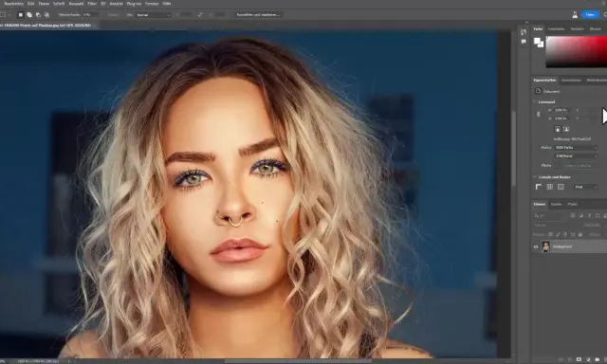Collapse the Leinwand section

point(535,101)
